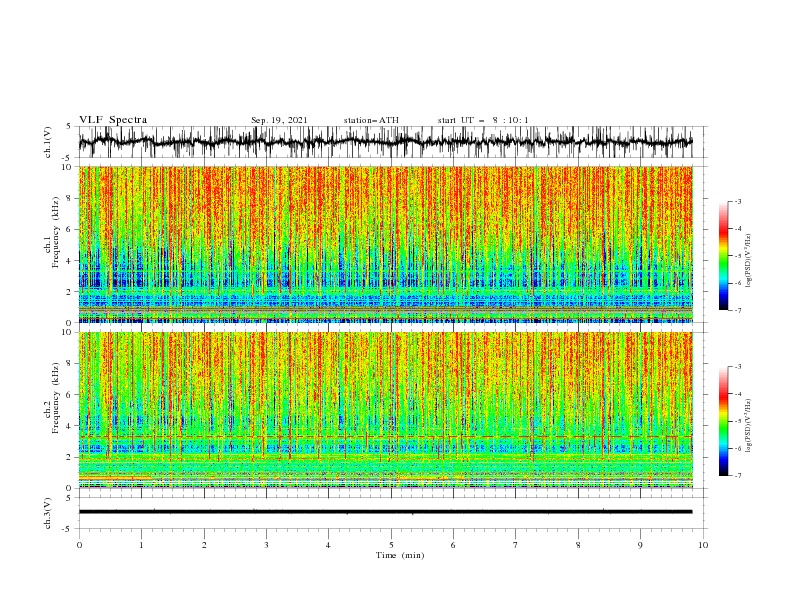Click the 'Time (min)' axis label
The image size is (792, 612).
tap(400, 555)
